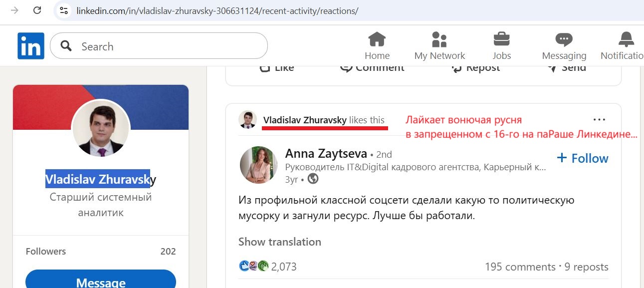
Task: Focus the LinkedIn Search field
Action: [x=159, y=46]
